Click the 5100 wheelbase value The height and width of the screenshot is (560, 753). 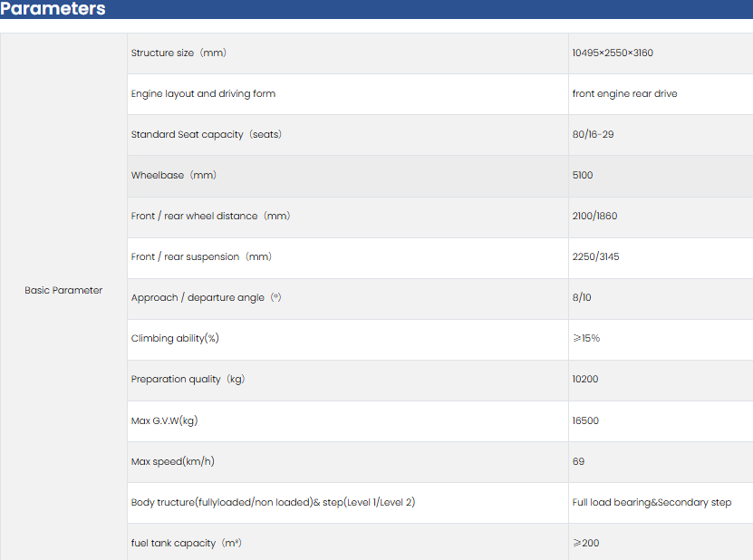click(583, 176)
